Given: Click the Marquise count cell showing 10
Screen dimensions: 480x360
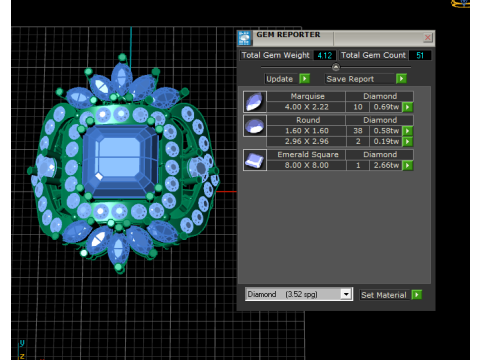Looking at the screenshot, I should tap(358, 107).
